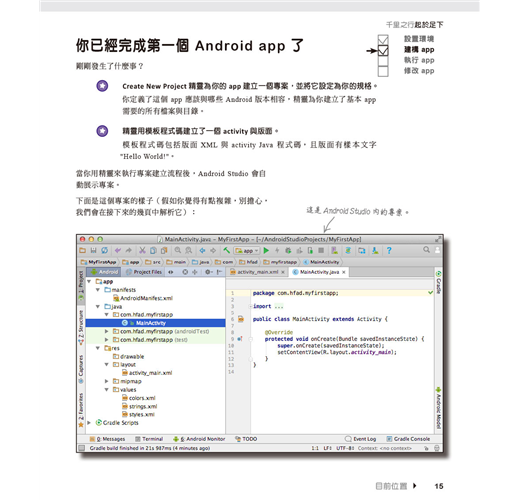Select strings.xml in the values folder
Screen dimensions: 520x500
click(x=139, y=406)
